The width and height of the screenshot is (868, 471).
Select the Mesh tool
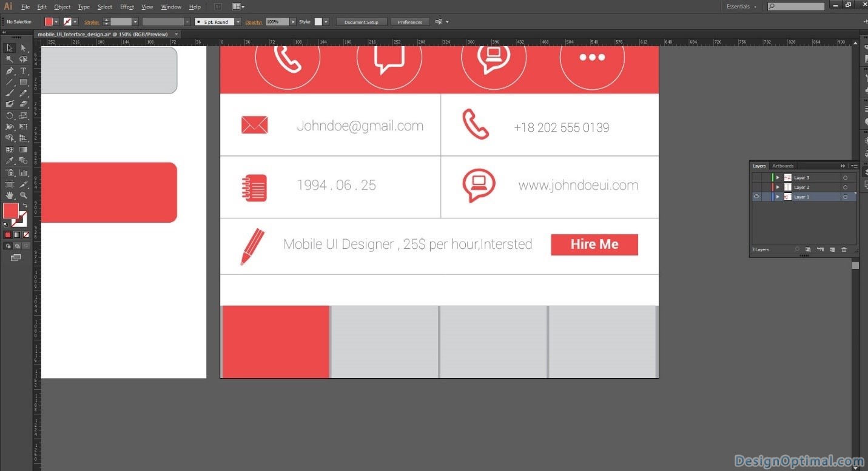[x=10, y=149]
